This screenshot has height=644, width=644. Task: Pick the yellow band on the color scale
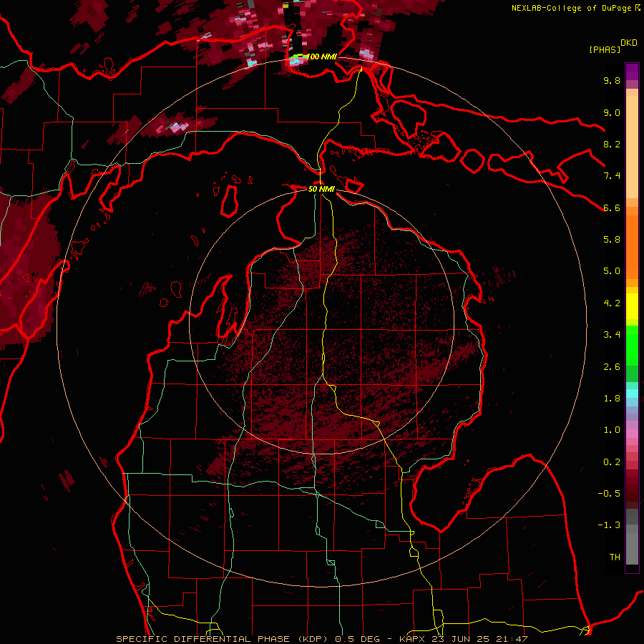[632, 306]
